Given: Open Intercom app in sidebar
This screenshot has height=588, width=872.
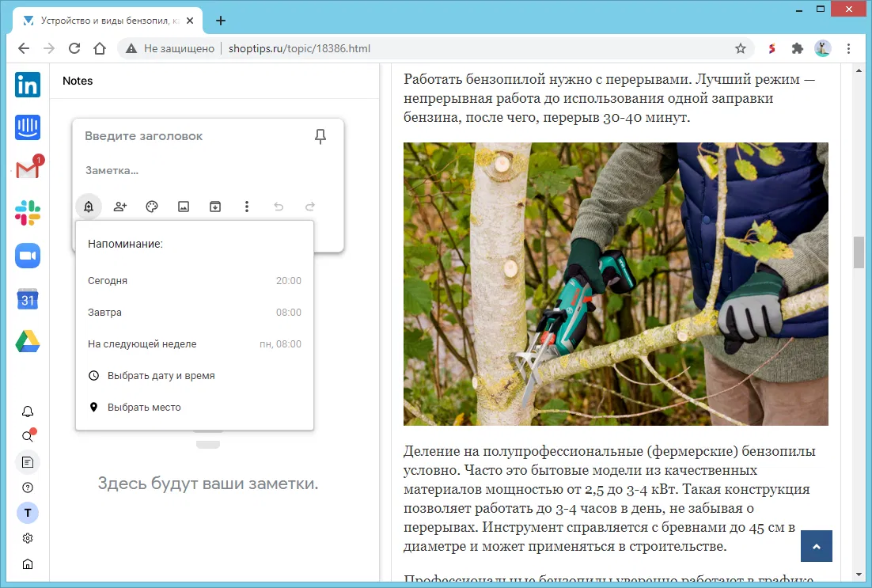Looking at the screenshot, I should 27,127.
